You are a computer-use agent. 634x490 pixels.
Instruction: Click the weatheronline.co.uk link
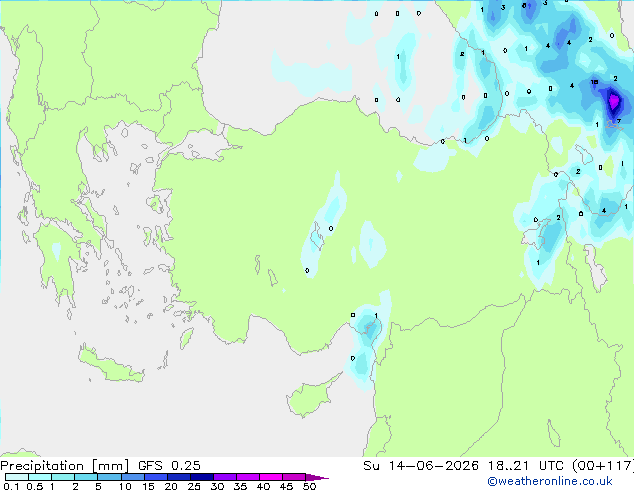click(x=550, y=481)
